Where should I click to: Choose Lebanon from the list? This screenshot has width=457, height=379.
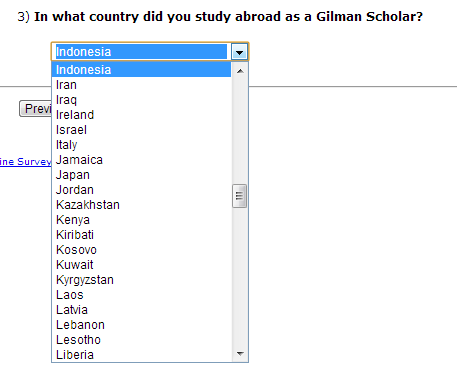(x=141, y=325)
